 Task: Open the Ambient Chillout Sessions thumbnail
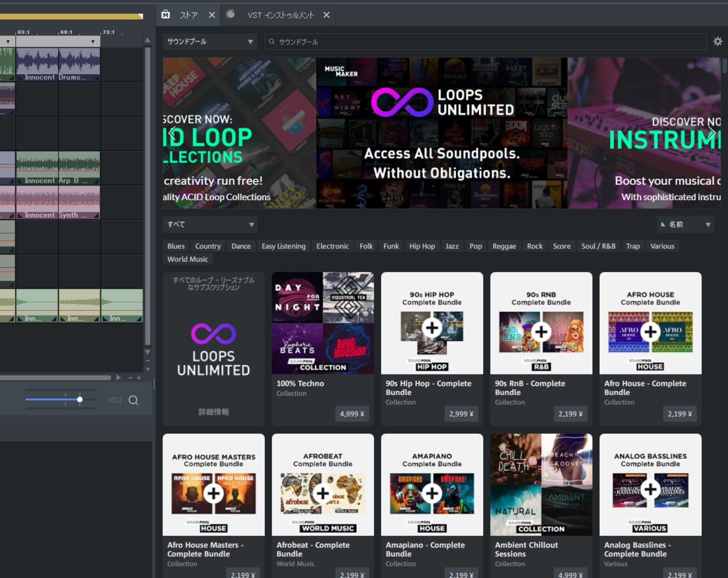pos(541,485)
